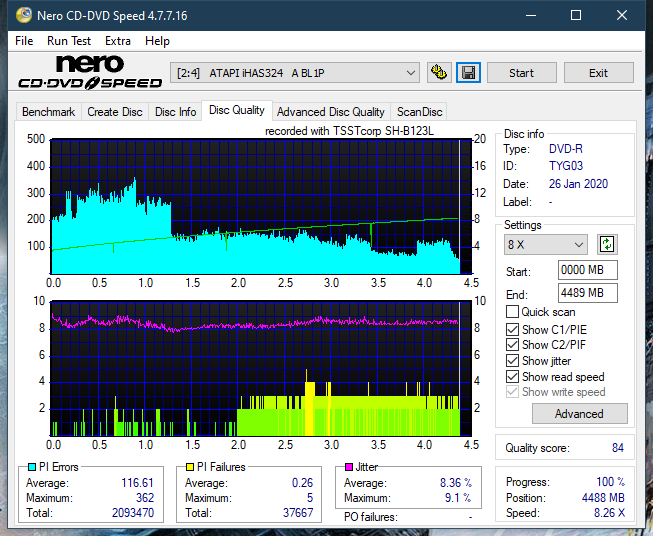Click the disc ID TYG03
This screenshot has height=536, width=653.
click(566, 166)
